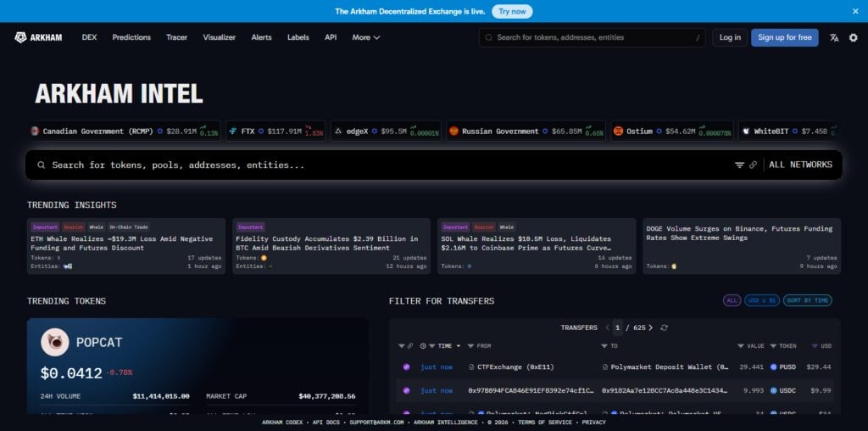The image size is (868, 431).
Task: Click chain icon on CTFExchange transfer row
Action: [406, 367]
